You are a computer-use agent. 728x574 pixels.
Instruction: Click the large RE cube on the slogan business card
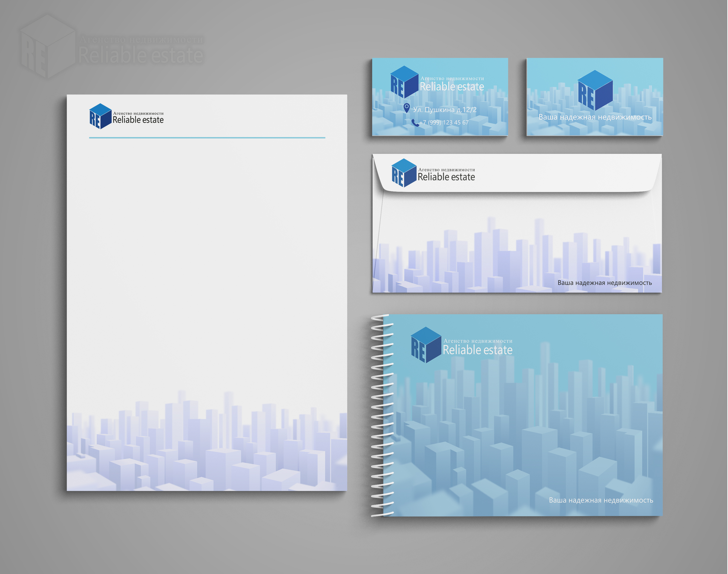tap(595, 90)
